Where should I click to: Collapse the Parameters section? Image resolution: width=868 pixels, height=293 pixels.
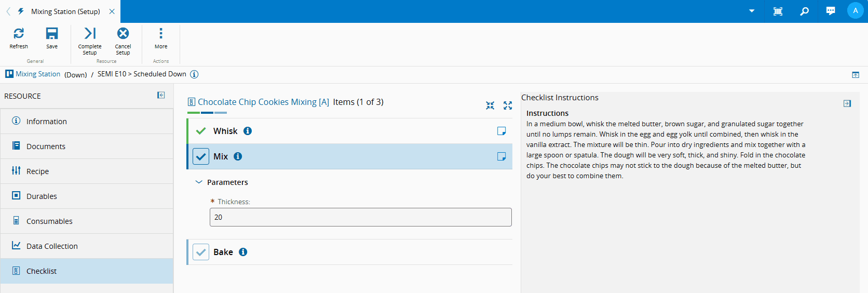199,182
